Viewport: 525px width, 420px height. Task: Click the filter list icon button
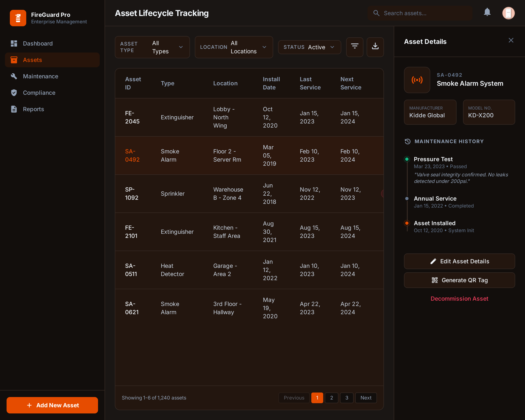click(355, 47)
